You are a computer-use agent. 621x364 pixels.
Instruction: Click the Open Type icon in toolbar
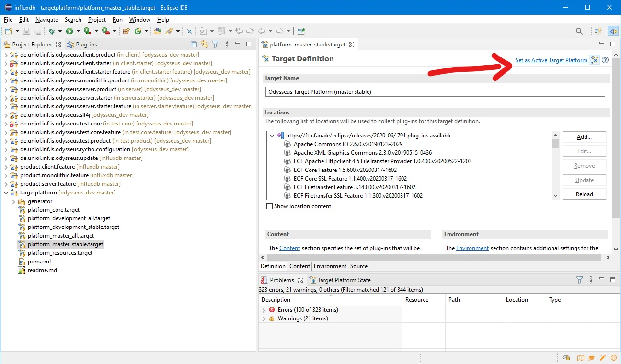click(x=157, y=31)
